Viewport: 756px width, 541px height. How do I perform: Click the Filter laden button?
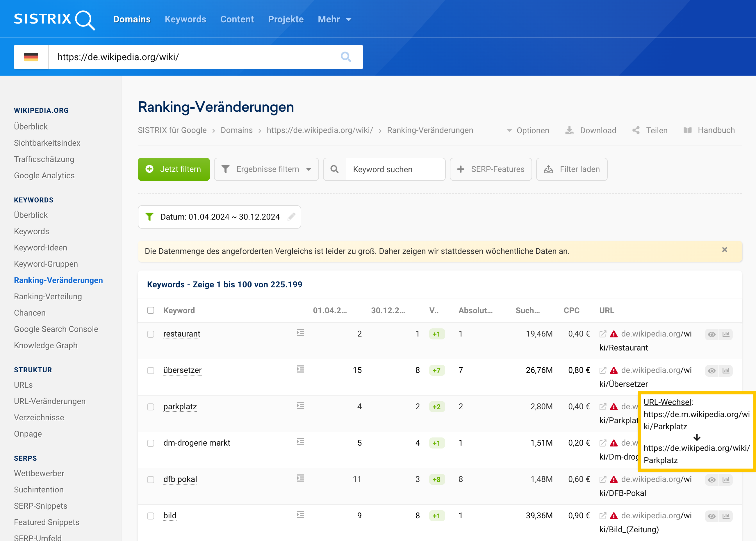[571, 169]
